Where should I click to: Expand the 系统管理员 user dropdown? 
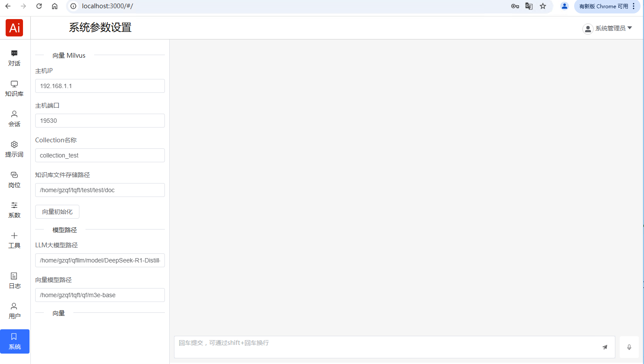pos(608,29)
